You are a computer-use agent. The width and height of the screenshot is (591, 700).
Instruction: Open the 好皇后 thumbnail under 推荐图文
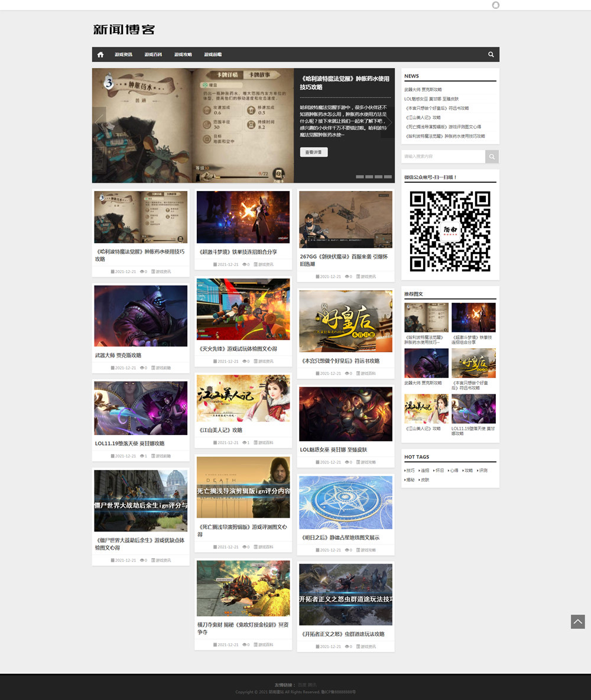pos(473,363)
